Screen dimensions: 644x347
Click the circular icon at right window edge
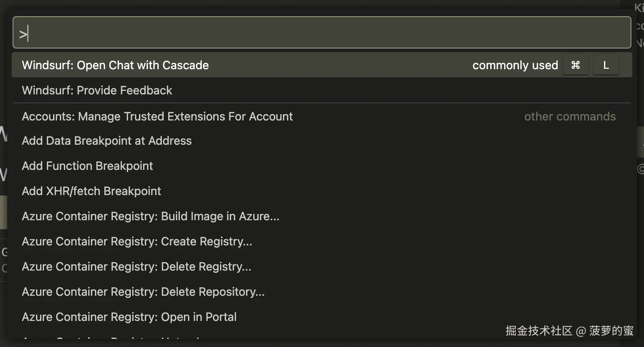click(641, 169)
